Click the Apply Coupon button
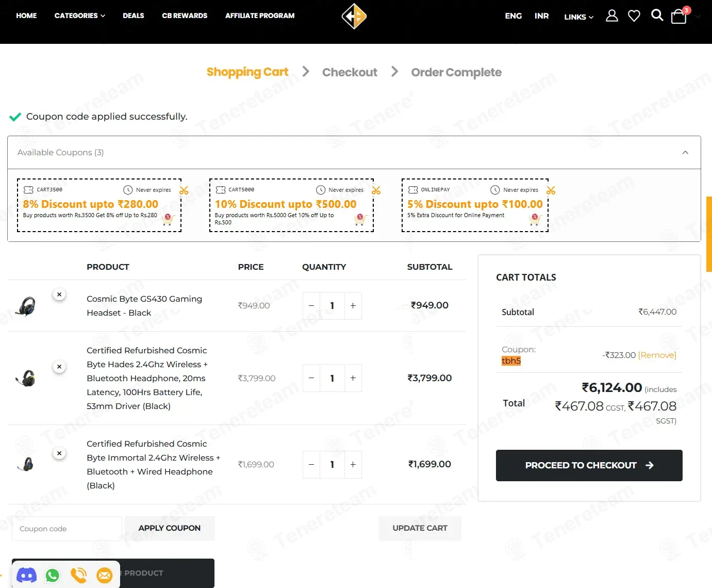 click(x=170, y=528)
